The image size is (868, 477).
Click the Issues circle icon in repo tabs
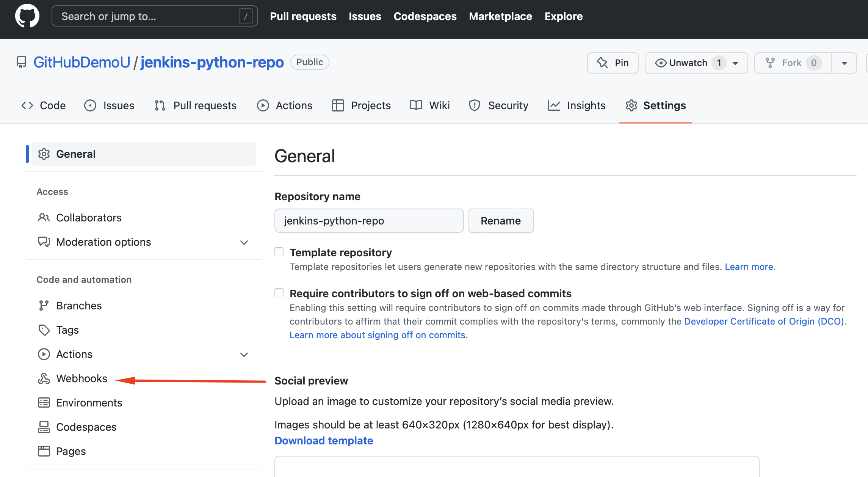pyautogui.click(x=90, y=105)
